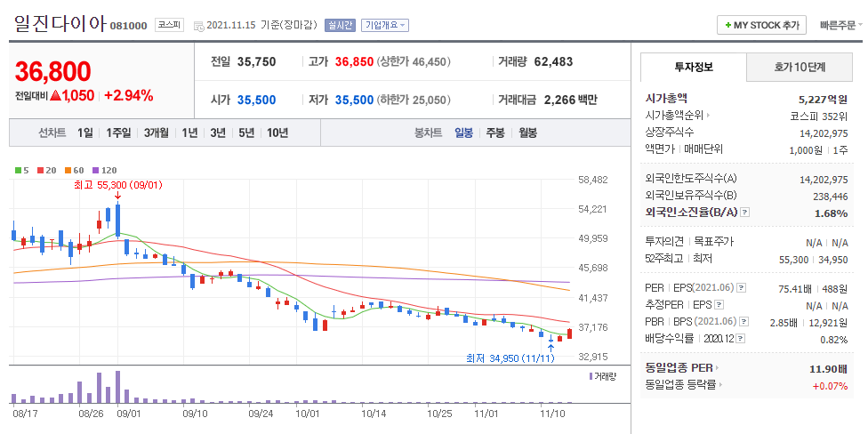Image resolution: width=868 pixels, height=434 pixels.
Task: Click 외국인보유주식수(B) value 238,446
Action: 831,196
